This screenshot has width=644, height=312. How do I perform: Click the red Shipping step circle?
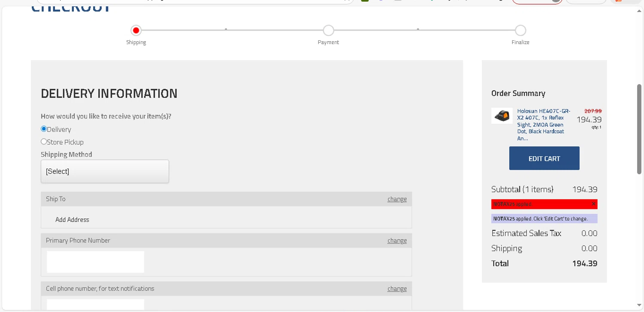(x=136, y=30)
